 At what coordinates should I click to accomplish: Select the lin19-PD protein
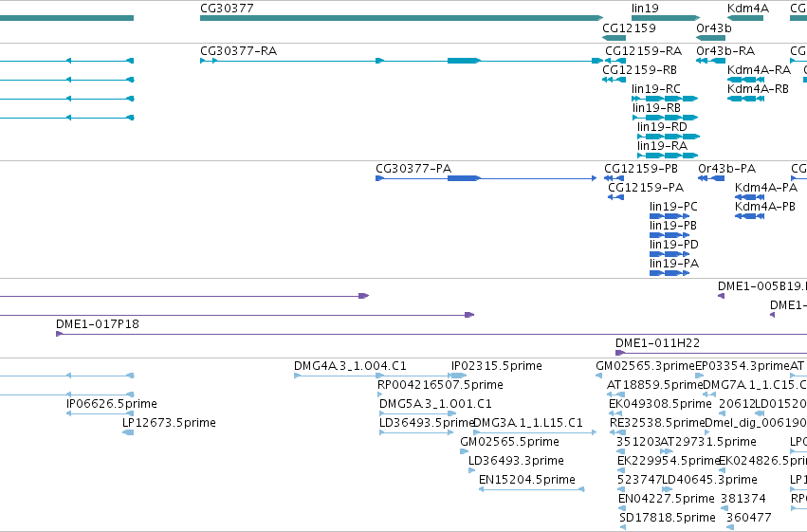[669, 254]
